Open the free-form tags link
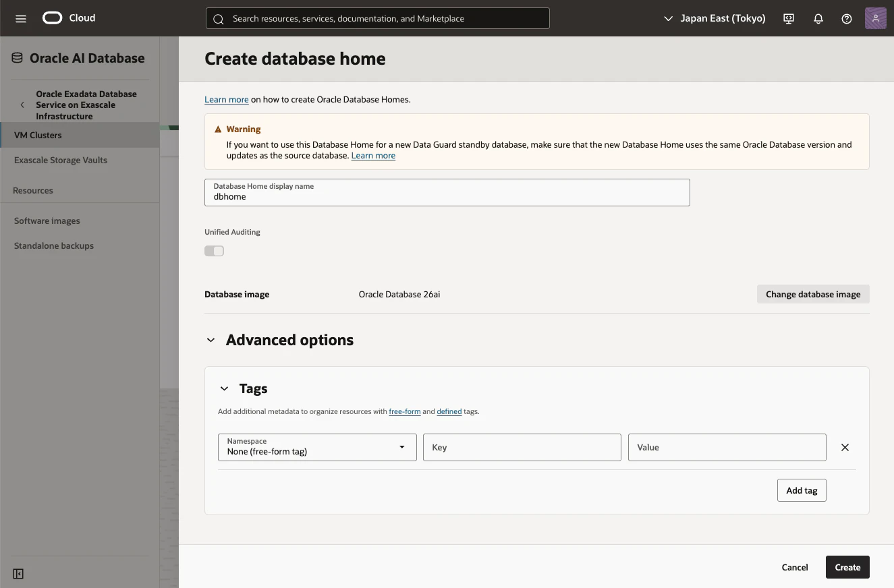Viewport: 894px width, 588px height. click(x=405, y=411)
